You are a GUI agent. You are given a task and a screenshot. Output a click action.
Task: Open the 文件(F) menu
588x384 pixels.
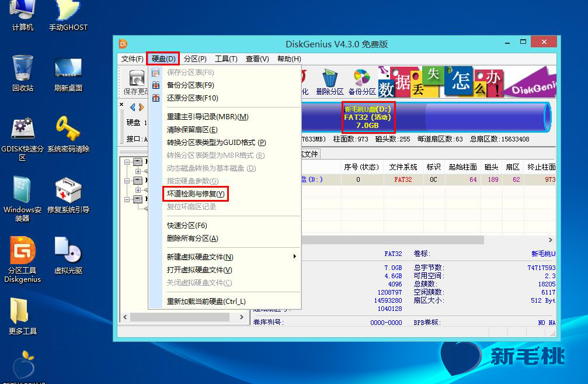tap(133, 59)
